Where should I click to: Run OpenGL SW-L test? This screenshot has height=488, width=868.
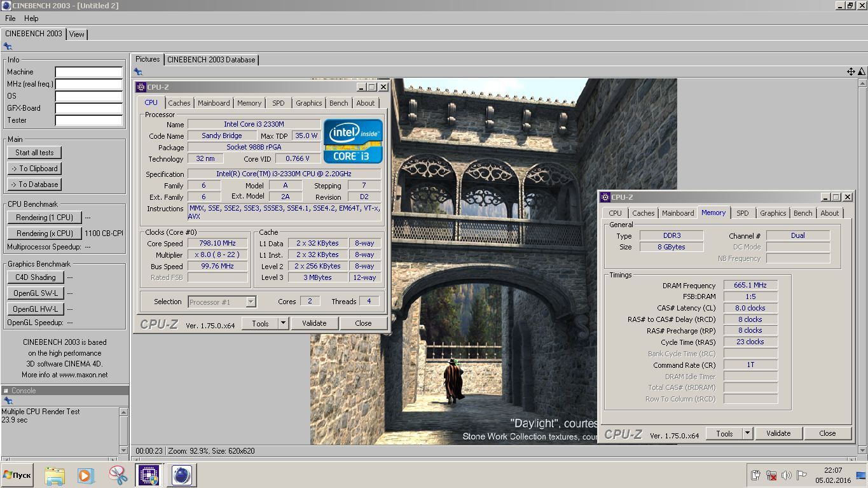tap(36, 293)
